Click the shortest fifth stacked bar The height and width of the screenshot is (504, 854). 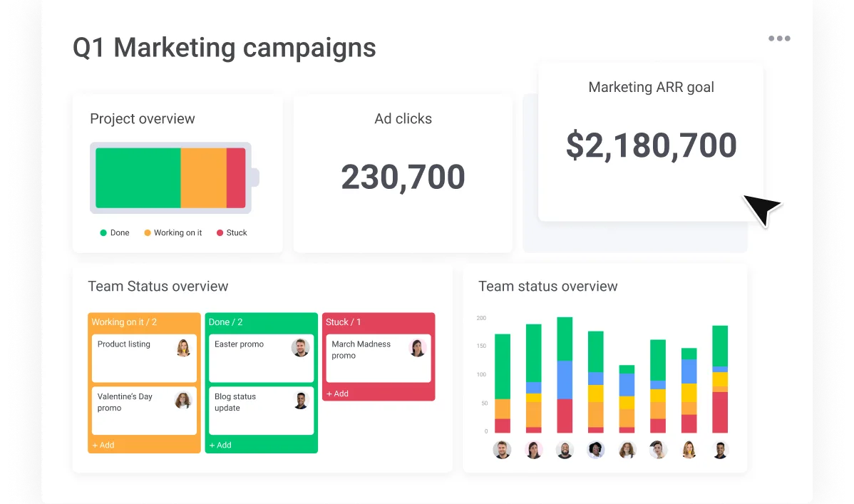tap(627, 398)
